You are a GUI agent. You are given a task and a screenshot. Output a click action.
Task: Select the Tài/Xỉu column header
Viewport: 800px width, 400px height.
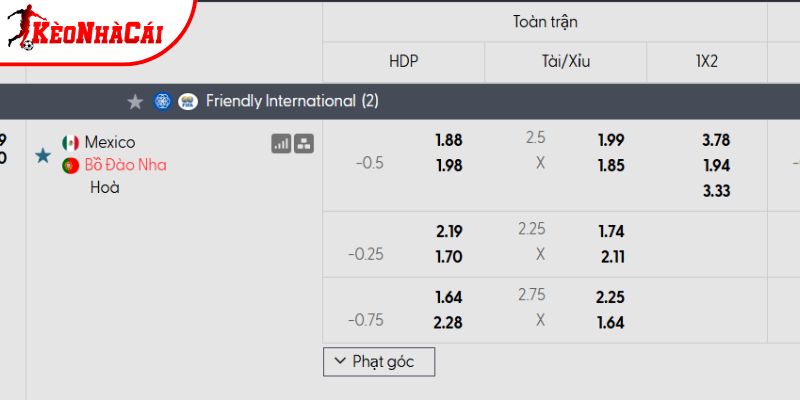click(x=565, y=61)
